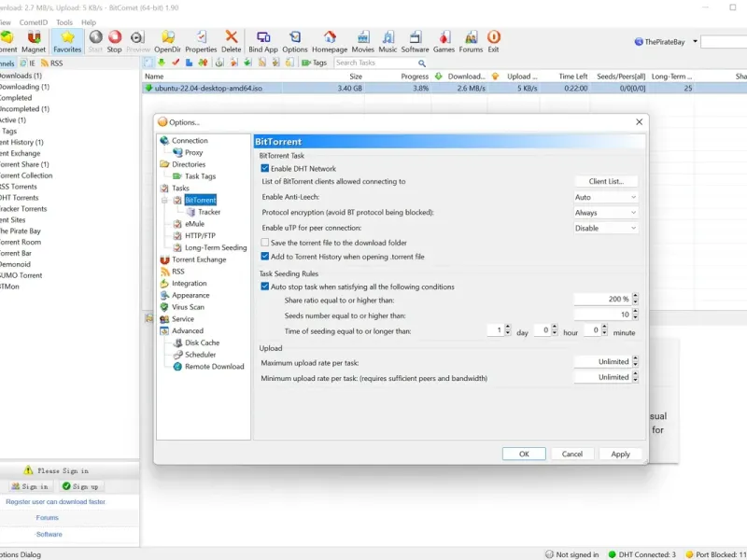Open the Help menu
Viewport: 747px width, 560px height.
pos(89,22)
